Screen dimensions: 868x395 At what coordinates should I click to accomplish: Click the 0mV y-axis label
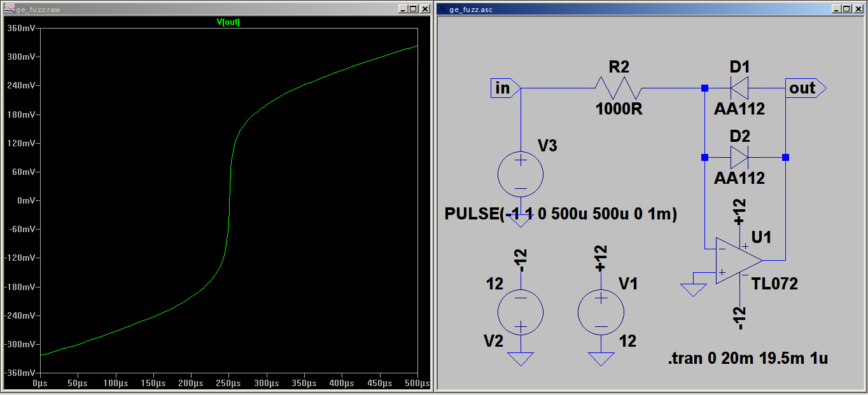25,200
